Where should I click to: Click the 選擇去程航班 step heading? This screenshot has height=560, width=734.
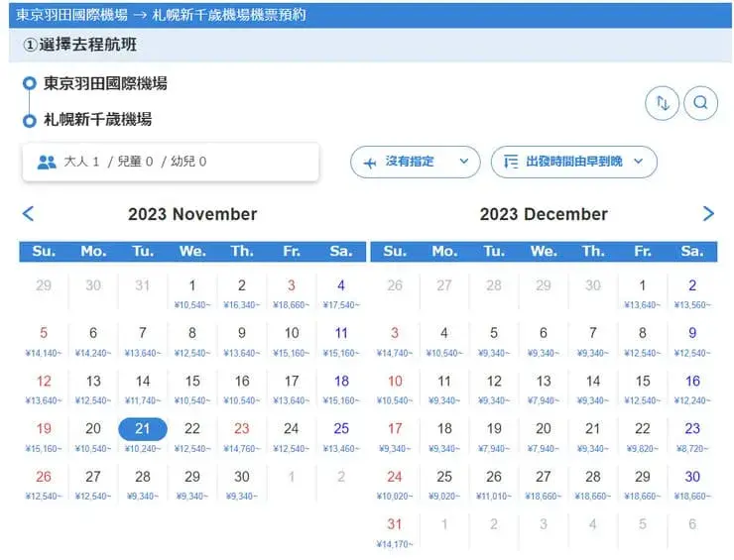80,45
